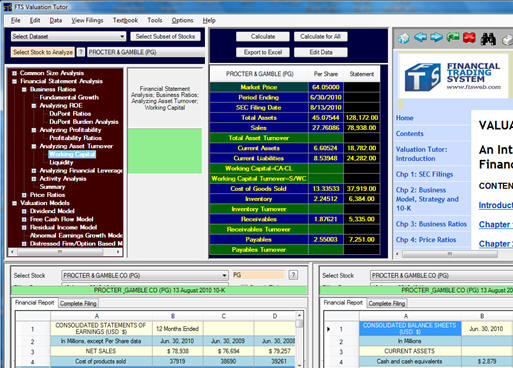
Task: Collapse the Analyzing ROE tree node
Action: click(x=34, y=106)
